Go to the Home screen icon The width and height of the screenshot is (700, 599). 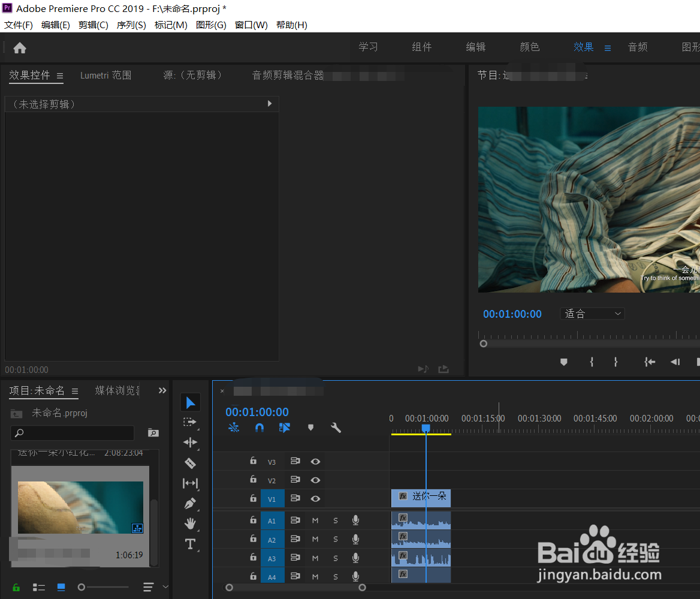tap(20, 48)
